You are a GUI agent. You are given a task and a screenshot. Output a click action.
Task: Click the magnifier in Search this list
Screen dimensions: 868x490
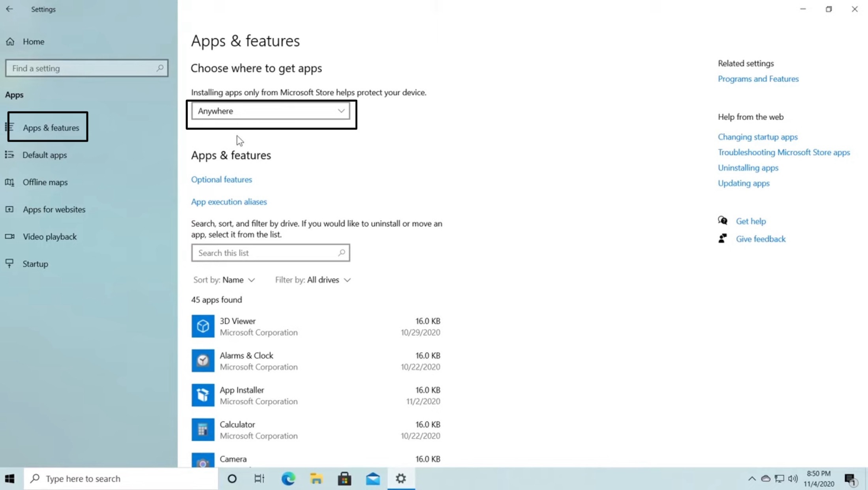point(342,252)
